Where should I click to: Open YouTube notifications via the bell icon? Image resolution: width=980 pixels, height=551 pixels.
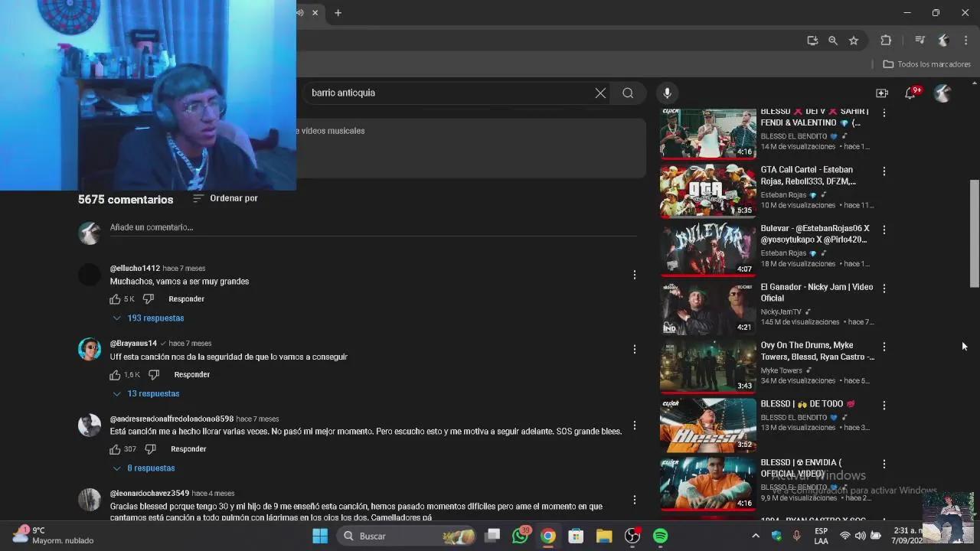910,93
